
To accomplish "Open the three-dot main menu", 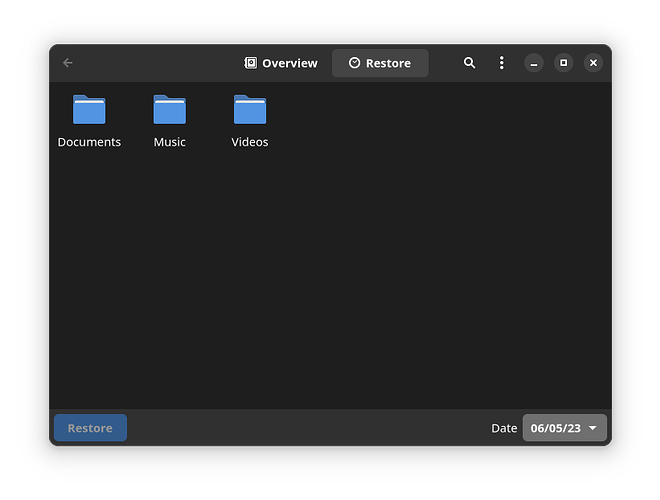I will click(x=501, y=63).
